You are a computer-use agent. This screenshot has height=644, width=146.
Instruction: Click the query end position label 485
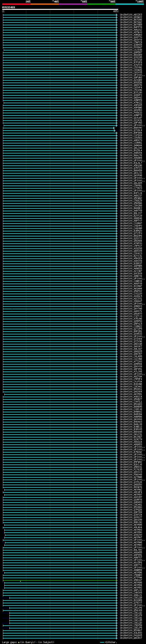[x=115, y=11]
